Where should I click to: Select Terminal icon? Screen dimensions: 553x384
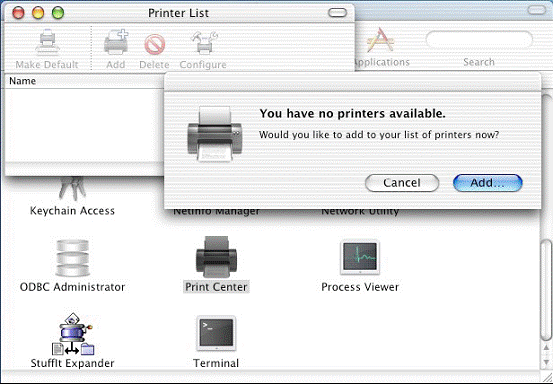pyautogui.click(x=216, y=333)
